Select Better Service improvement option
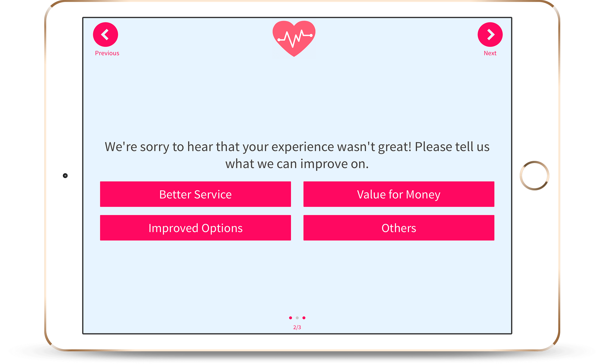The width and height of the screenshot is (604, 364). point(196,194)
